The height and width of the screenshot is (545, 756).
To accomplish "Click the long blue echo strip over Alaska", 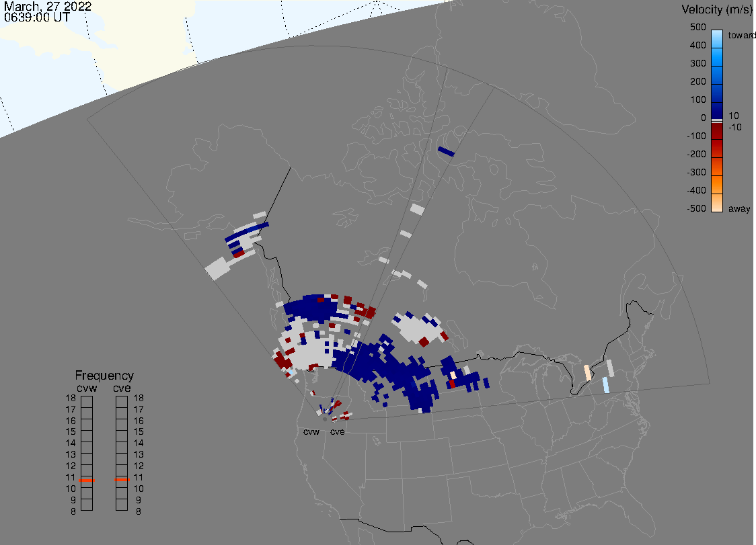I will [x=247, y=232].
